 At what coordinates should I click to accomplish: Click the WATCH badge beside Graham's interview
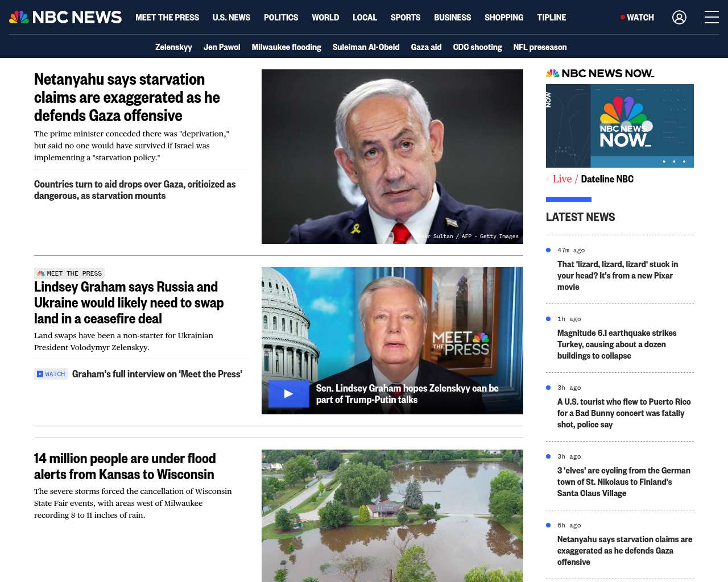51,374
